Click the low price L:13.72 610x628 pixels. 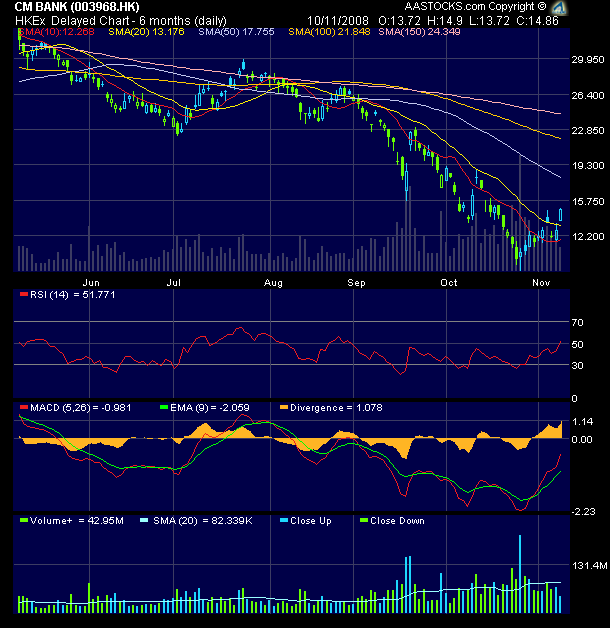[489, 20]
